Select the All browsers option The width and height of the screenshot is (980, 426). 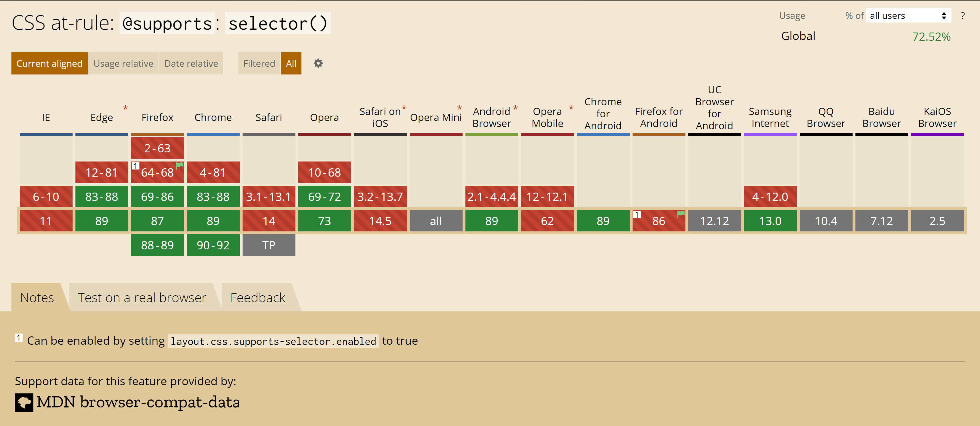click(x=291, y=63)
